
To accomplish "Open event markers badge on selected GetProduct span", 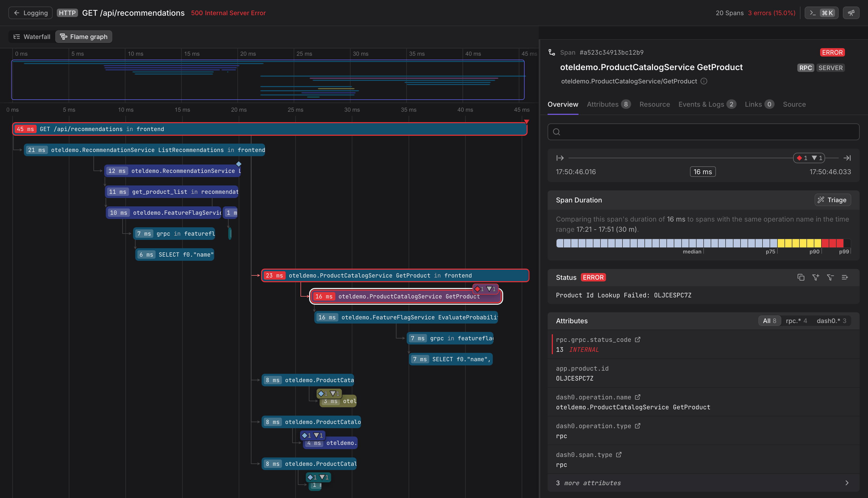I will point(485,289).
